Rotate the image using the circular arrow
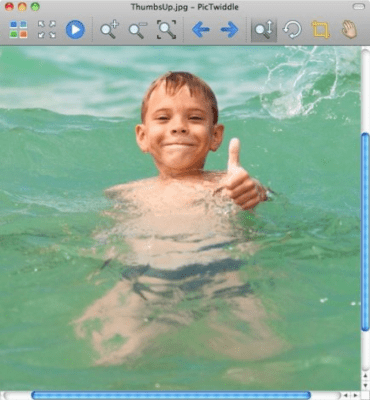This screenshot has width=370, height=400. 292,30
